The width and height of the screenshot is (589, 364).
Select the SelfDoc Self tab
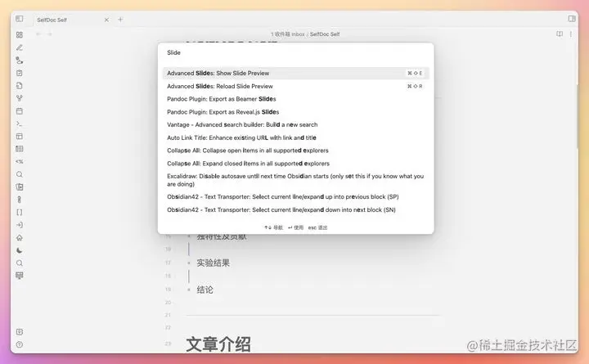click(x=70, y=20)
